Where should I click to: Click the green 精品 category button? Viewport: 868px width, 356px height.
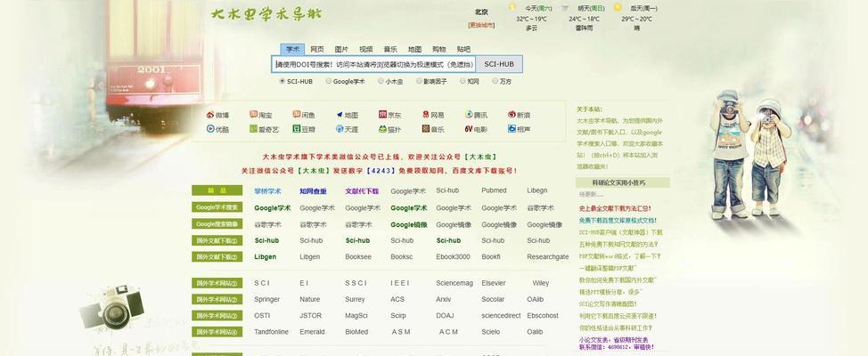coord(217,190)
